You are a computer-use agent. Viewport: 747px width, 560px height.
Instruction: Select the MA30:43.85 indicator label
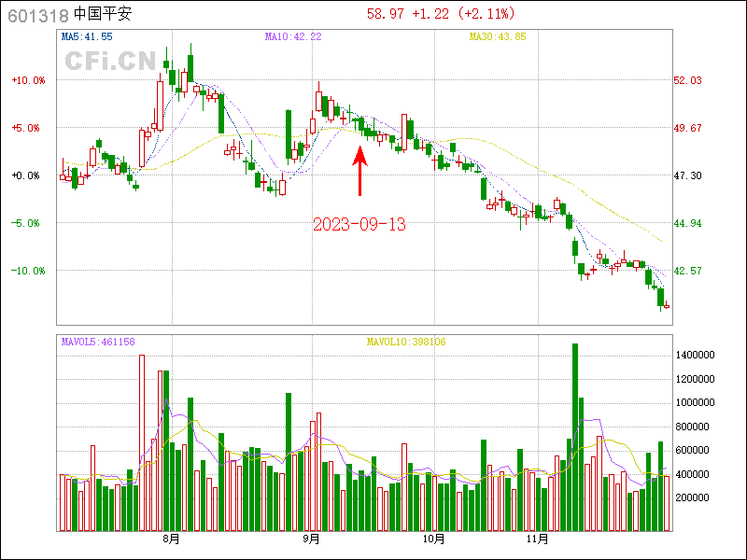click(x=498, y=36)
